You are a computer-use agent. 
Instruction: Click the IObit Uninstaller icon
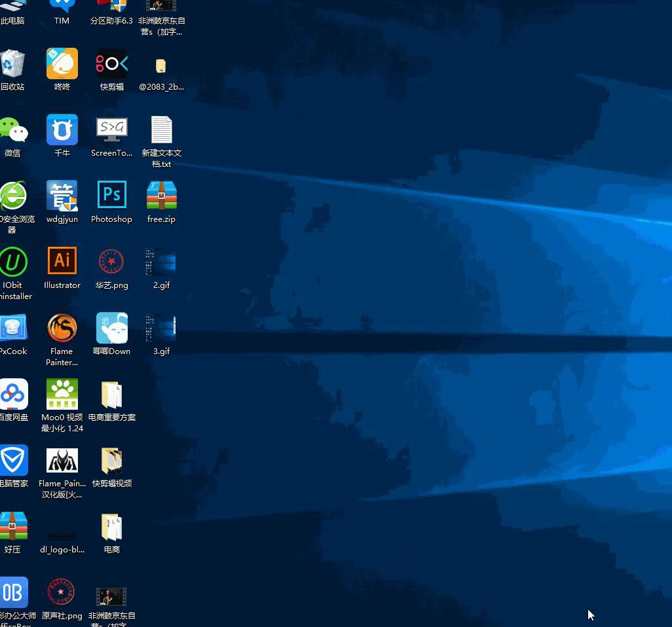tap(13, 262)
